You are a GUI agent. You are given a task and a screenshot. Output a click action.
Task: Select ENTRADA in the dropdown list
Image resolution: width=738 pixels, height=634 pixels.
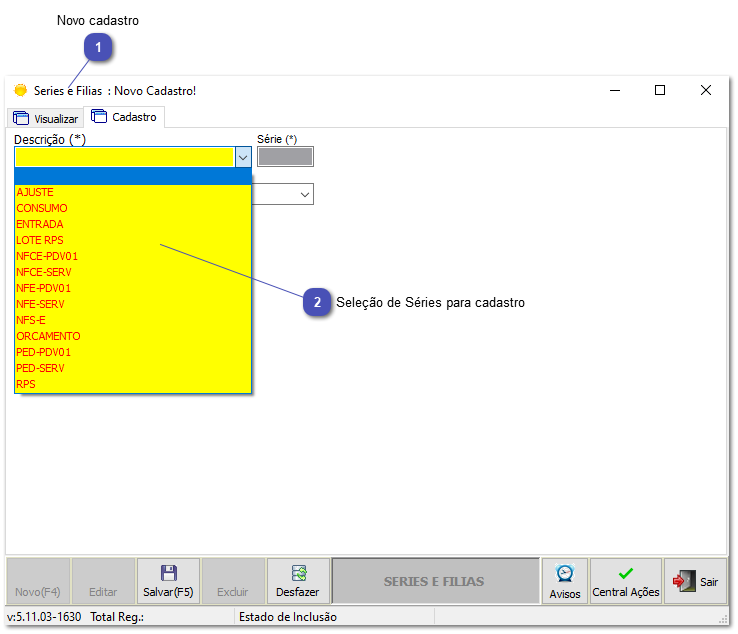[x=133, y=224]
